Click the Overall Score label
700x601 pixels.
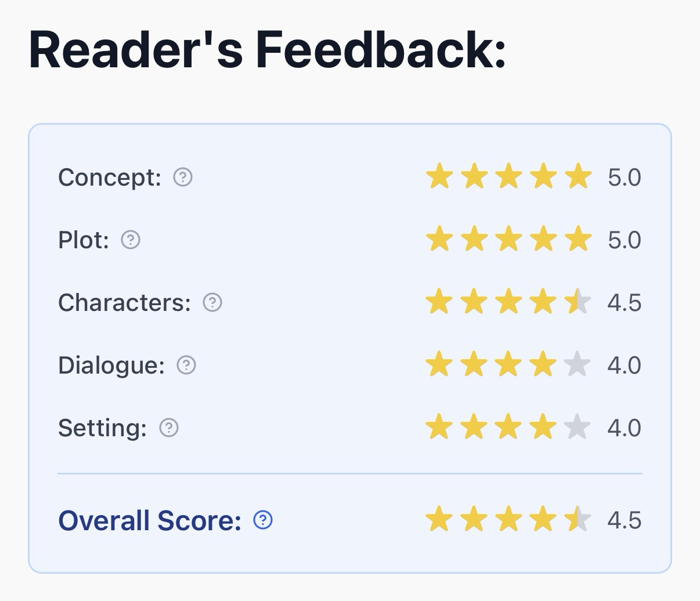pyautogui.click(x=150, y=520)
